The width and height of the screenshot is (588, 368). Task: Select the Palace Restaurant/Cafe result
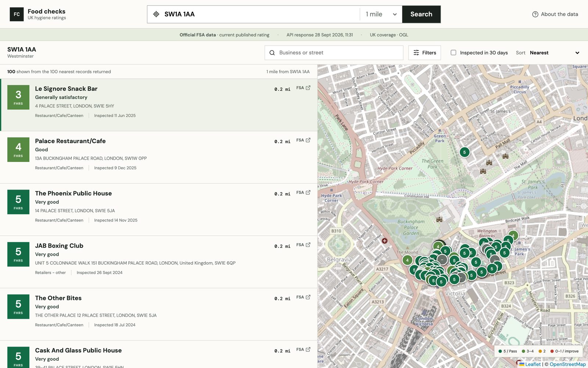tap(159, 157)
